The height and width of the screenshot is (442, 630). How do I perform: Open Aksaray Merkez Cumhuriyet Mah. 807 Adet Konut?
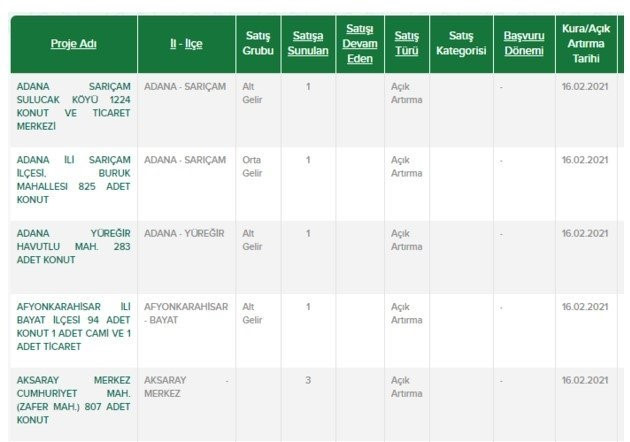coord(74,400)
